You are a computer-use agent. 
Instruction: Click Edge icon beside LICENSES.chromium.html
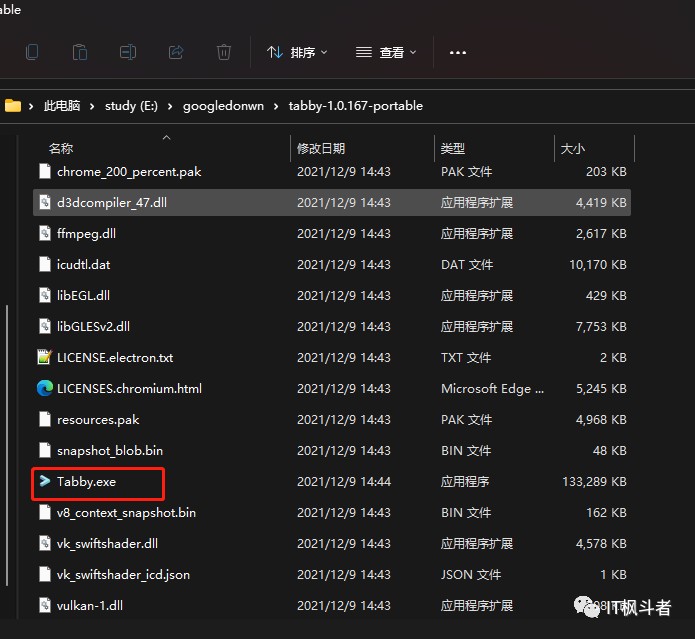tap(45, 388)
